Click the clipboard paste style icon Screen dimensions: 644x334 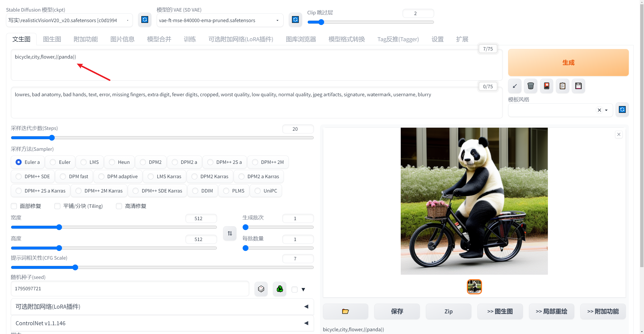(x=562, y=86)
